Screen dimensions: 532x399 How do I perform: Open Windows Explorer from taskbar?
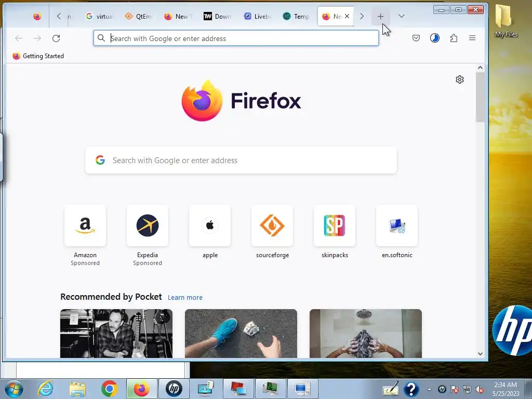77,389
